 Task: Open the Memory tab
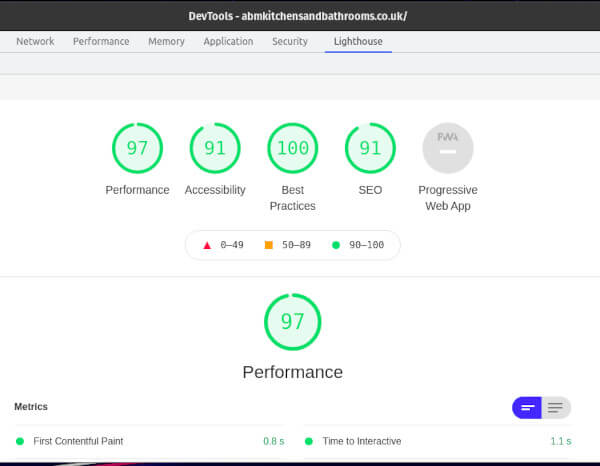pyautogui.click(x=166, y=41)
